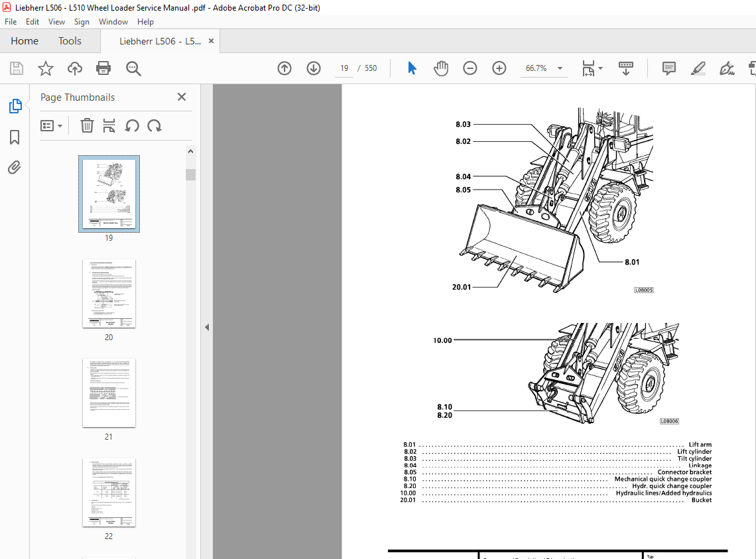Open the Help menu

coord(145,22)
